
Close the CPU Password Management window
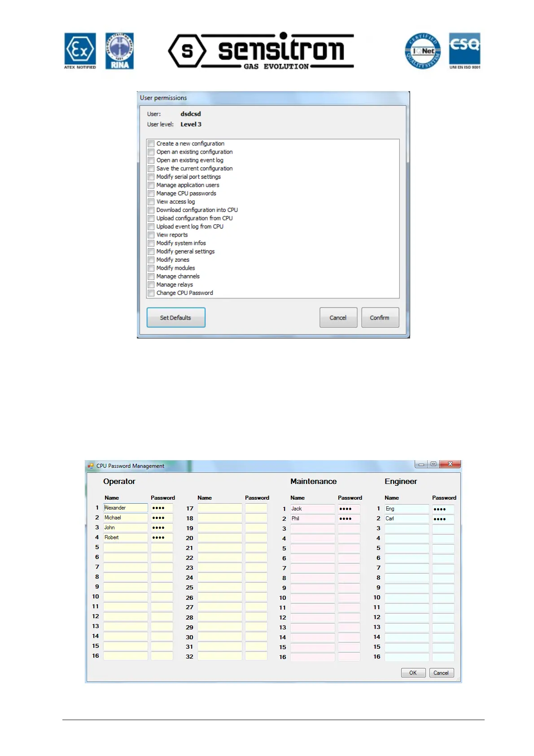[x=450, y=464]
